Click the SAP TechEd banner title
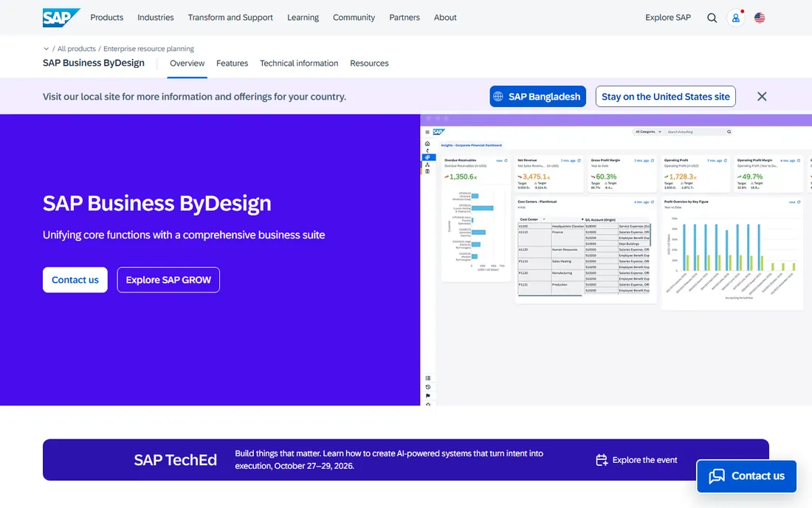This screenshot has width=812, height=508. [175, 460]
